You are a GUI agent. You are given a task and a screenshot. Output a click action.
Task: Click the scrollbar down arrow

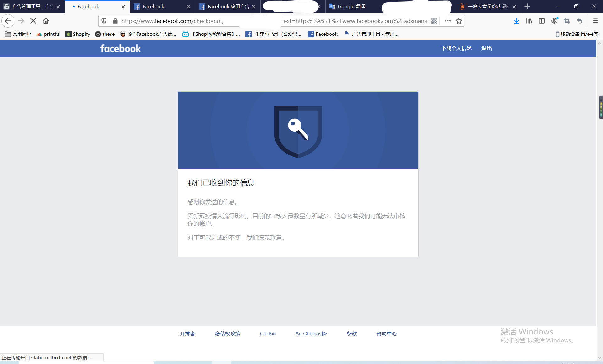click(x=600, y=358)
